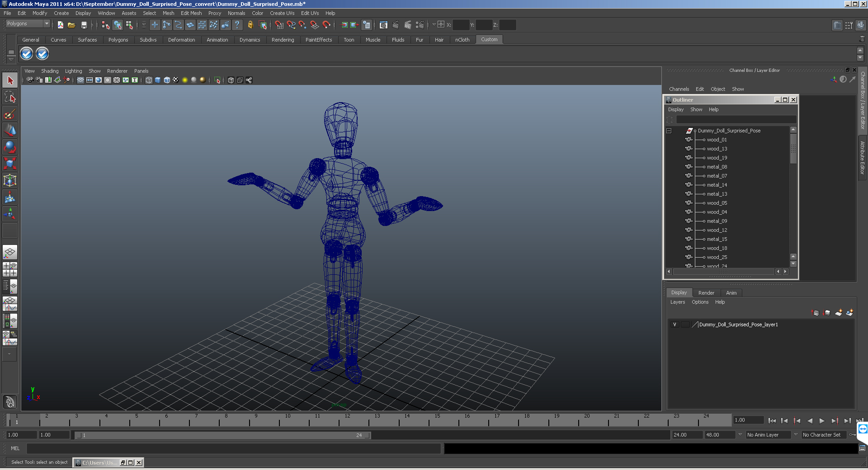Open the No Character Set dropdown

click(x=823, y=435)
